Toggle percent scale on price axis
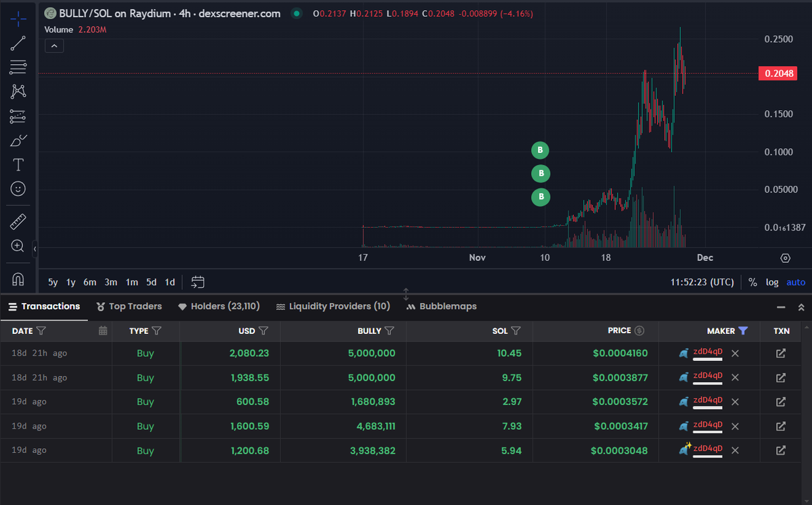The image size is (812, 505). (x=753, y=282)
